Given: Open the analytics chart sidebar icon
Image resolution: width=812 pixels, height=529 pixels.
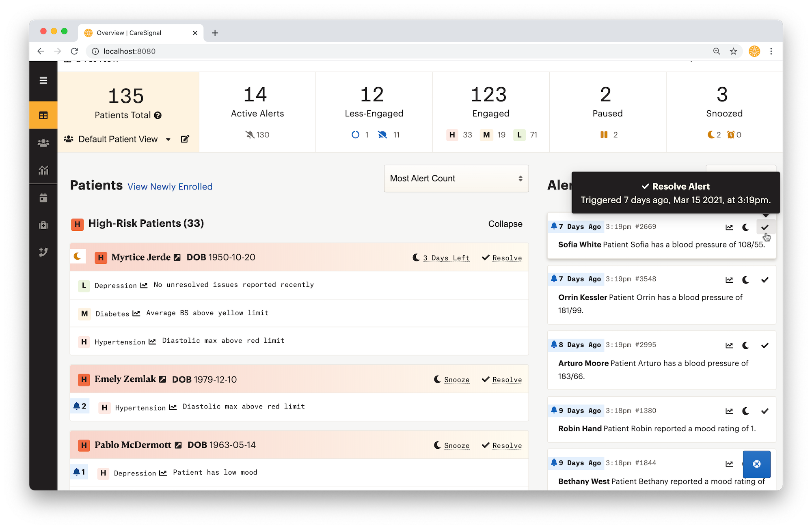Looking at the screenshot, I should point(43,170).
